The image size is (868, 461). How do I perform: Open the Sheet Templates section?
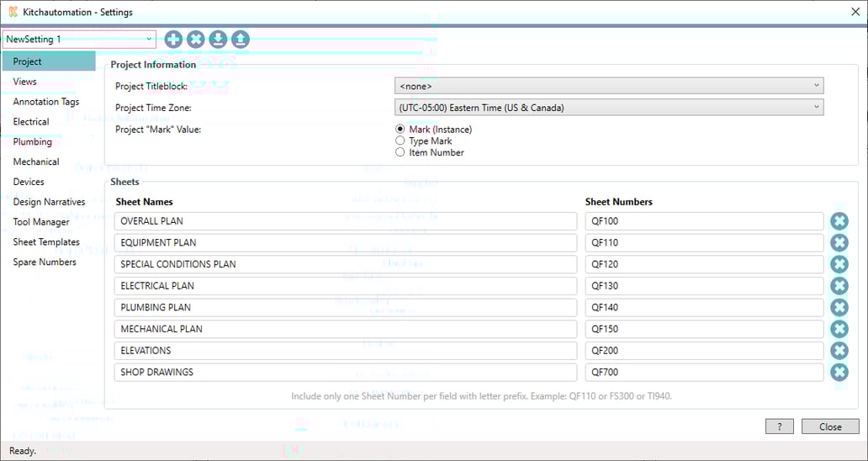[46, 242]
